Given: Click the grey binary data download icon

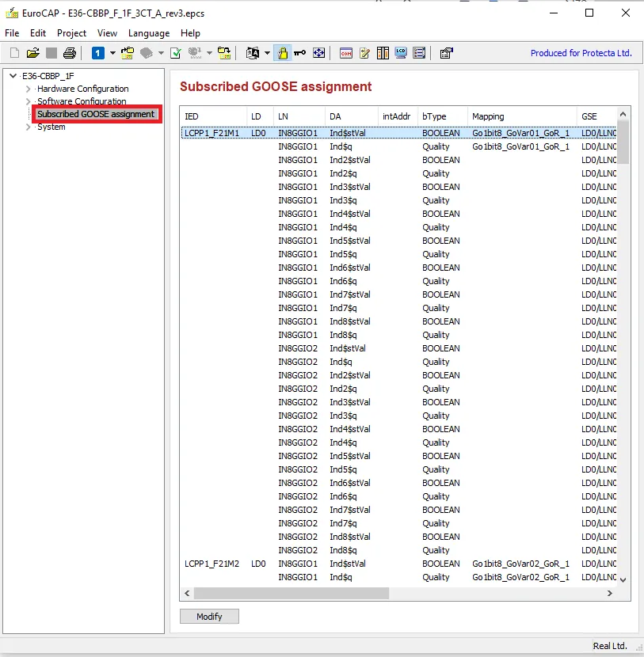Looking at the screenshot, I should coord(195,53).
